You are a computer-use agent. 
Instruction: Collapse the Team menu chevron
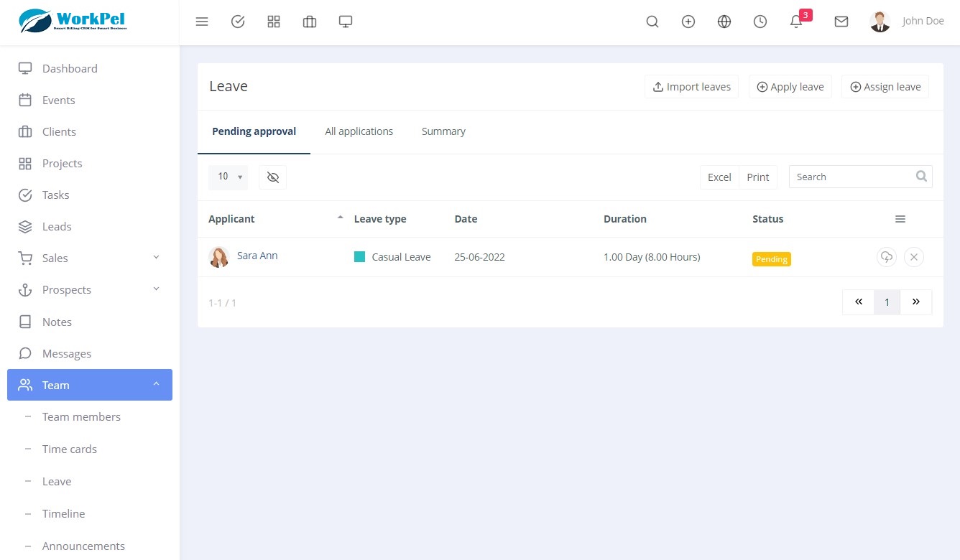coord(156,385)
